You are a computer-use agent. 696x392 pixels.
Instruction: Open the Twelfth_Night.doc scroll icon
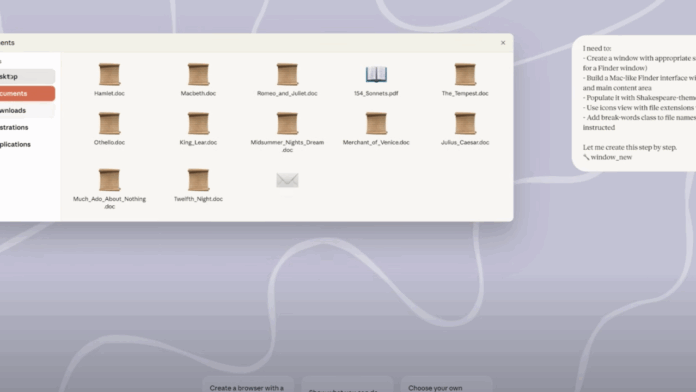198,180
